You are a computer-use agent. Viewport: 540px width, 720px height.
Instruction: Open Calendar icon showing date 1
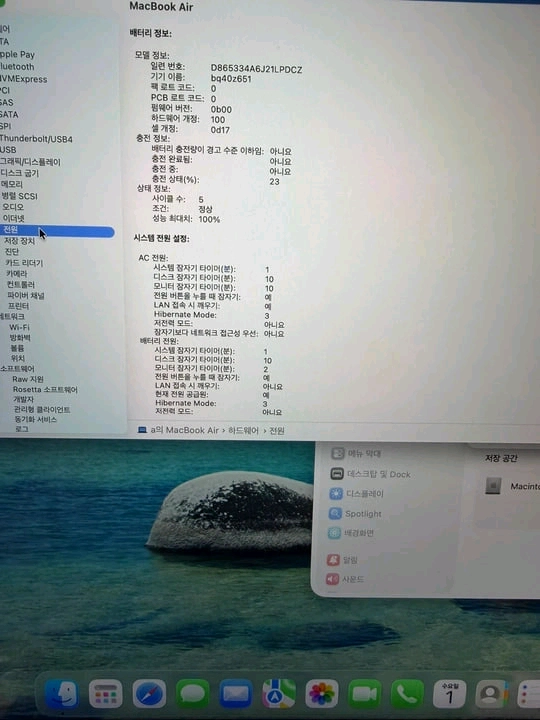pos(450,694)
